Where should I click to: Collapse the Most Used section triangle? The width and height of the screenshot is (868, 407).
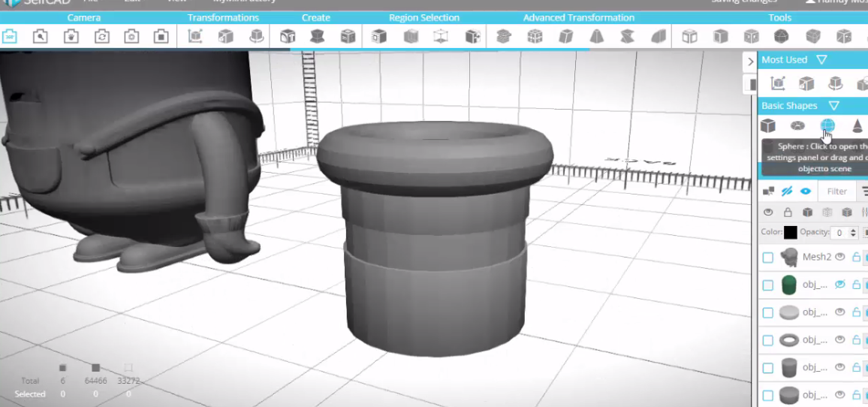tap(821, 60)
